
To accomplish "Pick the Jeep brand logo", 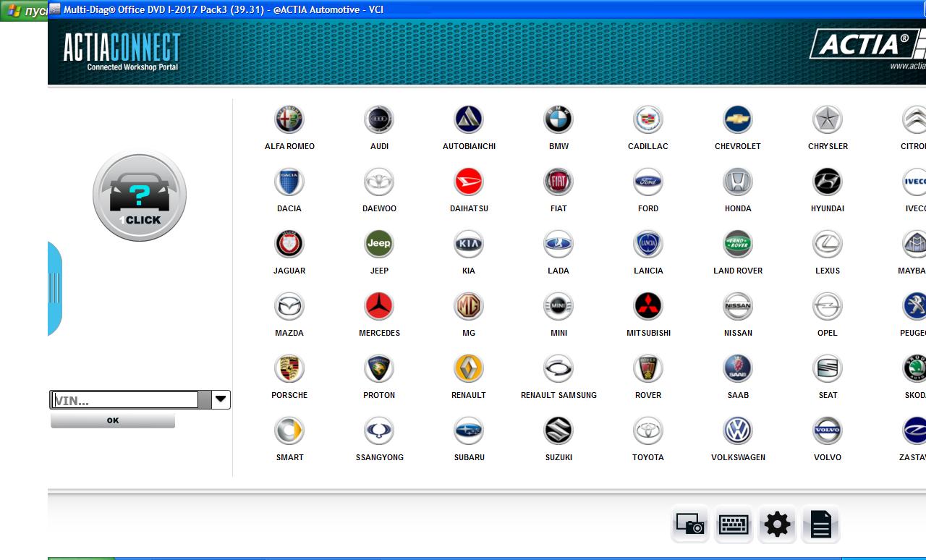I will (x=379, y=244).
